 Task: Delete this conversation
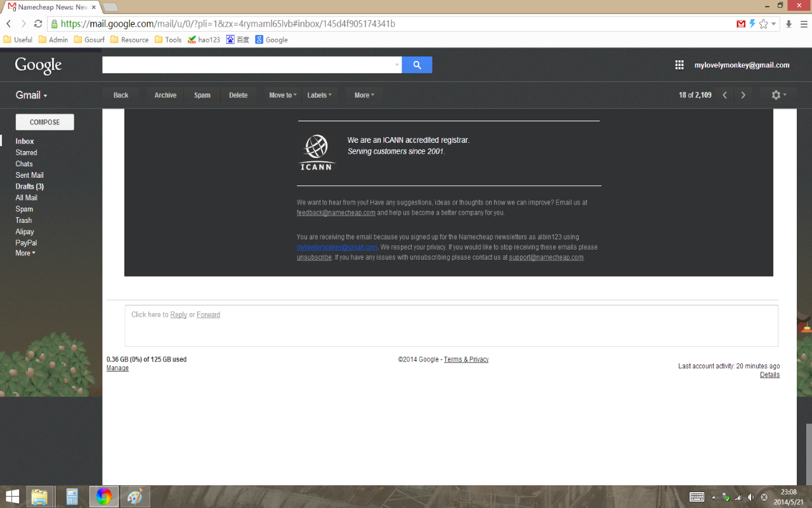click(239, 95)
